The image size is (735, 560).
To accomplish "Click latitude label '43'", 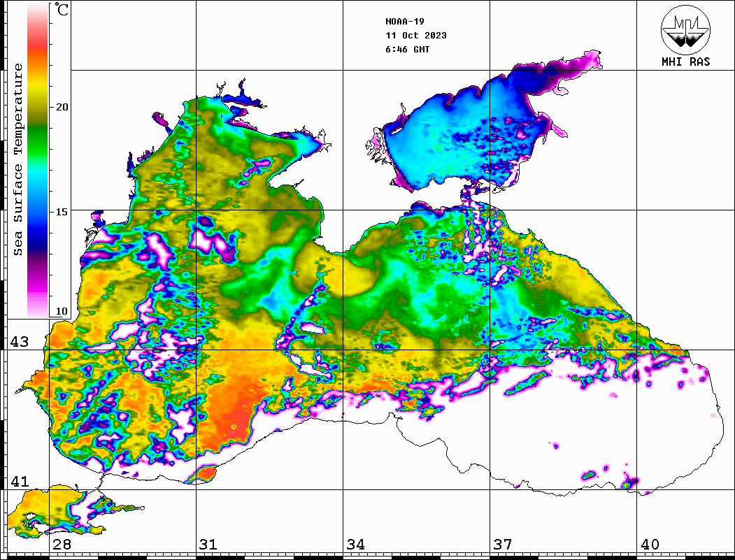I will 20,342.
